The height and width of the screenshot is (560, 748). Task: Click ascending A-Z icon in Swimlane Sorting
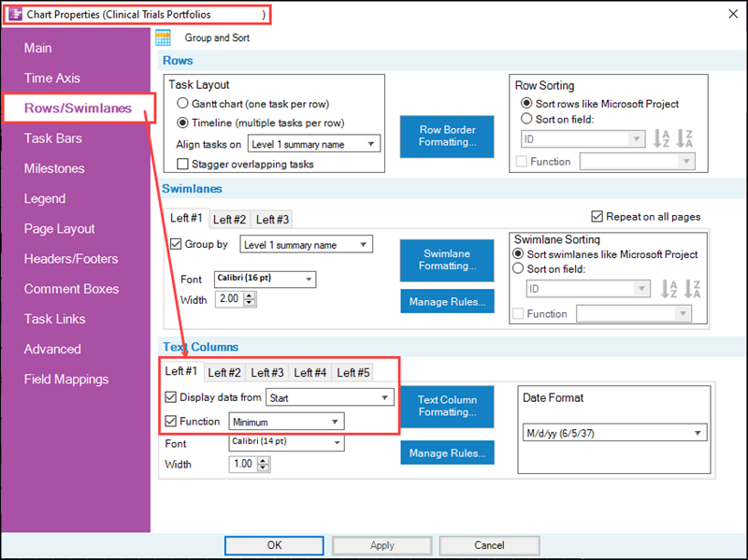[669, 289]
